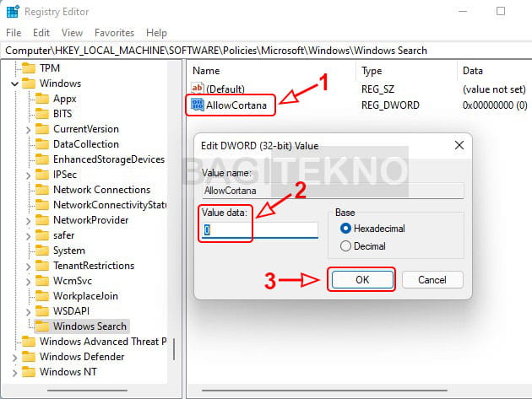Image resolution: width=532 pixels, height=399 pixels.
Task: Click the Appx folder icon
Action: [x=42, y=99]
